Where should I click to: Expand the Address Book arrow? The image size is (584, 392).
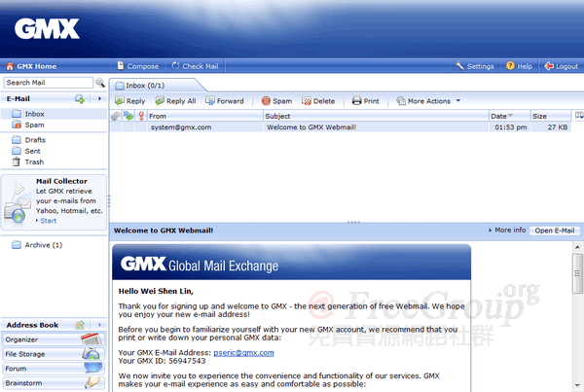[99, 325]
